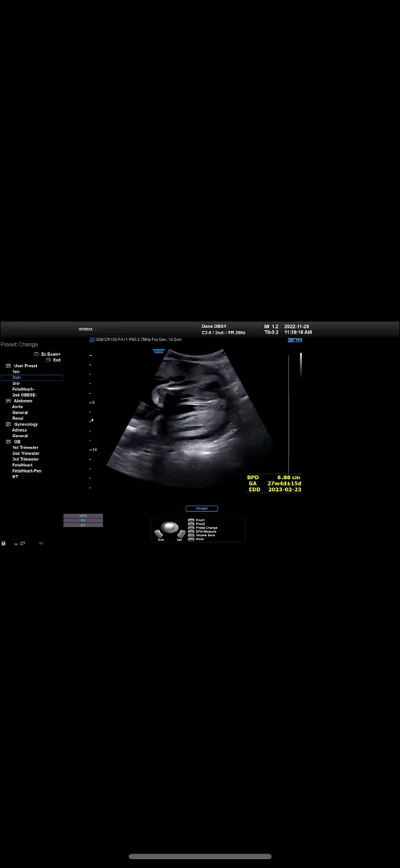
Task: Click the 11:39:18 AM time display
Action: (298, 333)
